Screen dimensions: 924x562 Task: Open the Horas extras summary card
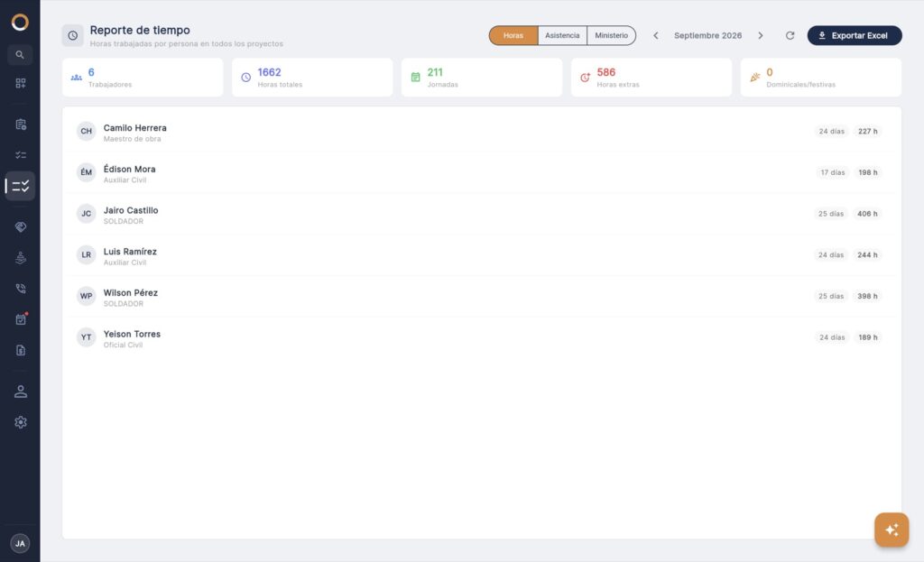(x=651, y=78)
